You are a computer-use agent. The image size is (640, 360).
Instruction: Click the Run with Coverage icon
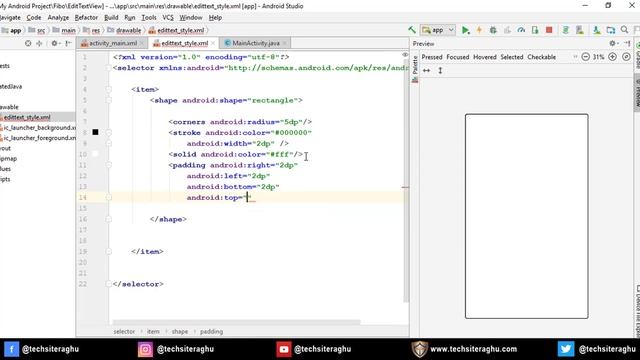coord(507,30)
